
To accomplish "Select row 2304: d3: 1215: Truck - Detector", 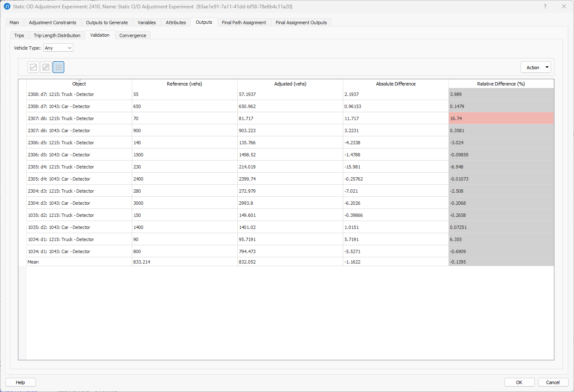I will [79, 191].
